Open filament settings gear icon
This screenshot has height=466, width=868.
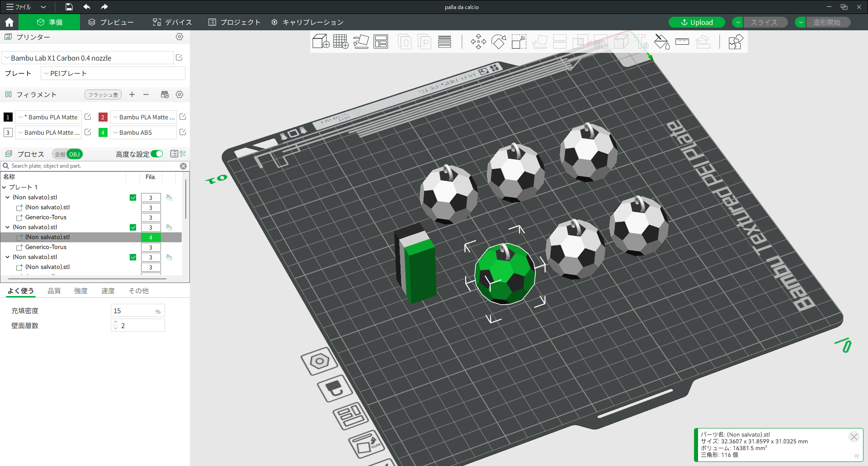[179, 94]
